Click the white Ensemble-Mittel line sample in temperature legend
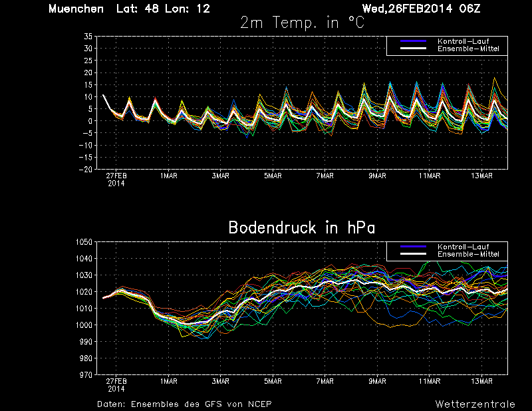Screen dimensions: 532x411 (413, 49)
